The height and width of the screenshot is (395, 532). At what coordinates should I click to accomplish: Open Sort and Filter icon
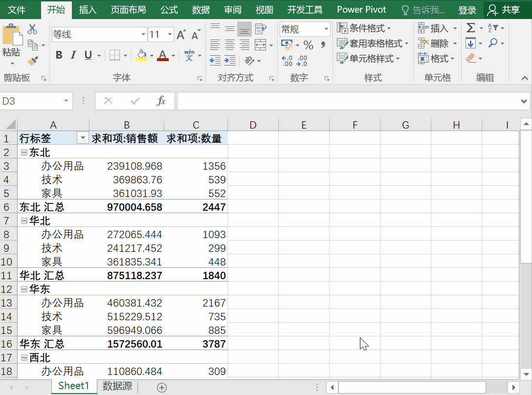click(x=493, y=28)
